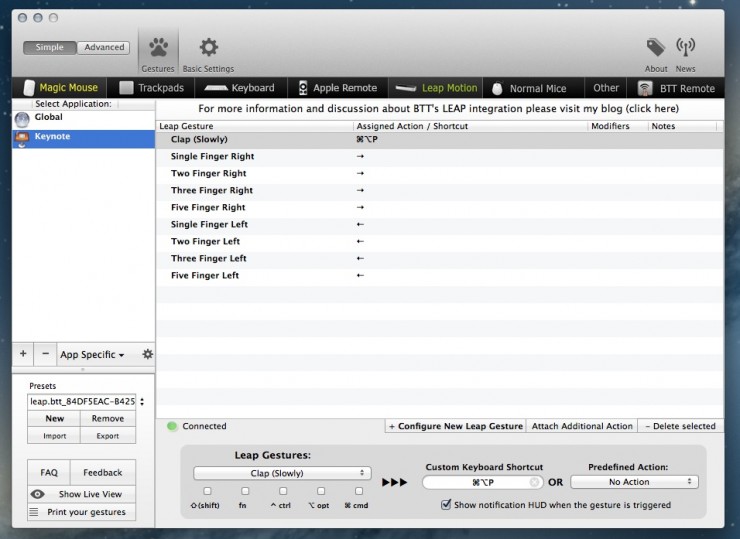Open the Predefined Action dropdown
Screen dimensions: 740x539
click(x=634, y=482)
